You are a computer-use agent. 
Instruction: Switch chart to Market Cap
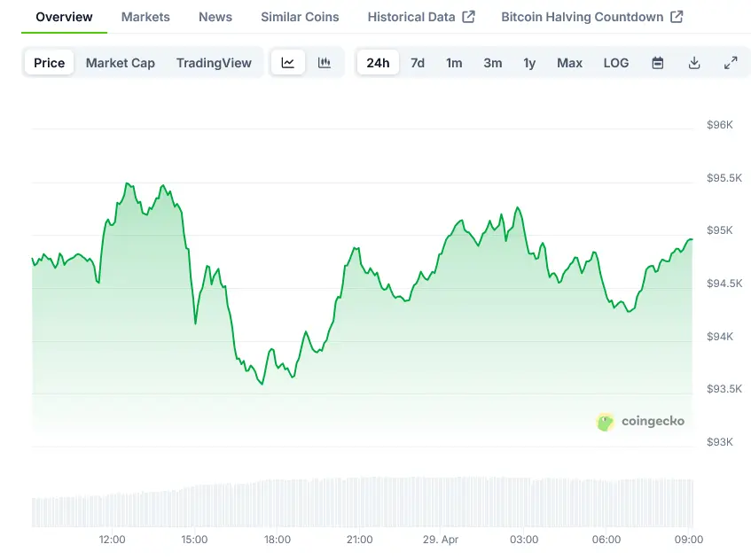tap(121, 63)
